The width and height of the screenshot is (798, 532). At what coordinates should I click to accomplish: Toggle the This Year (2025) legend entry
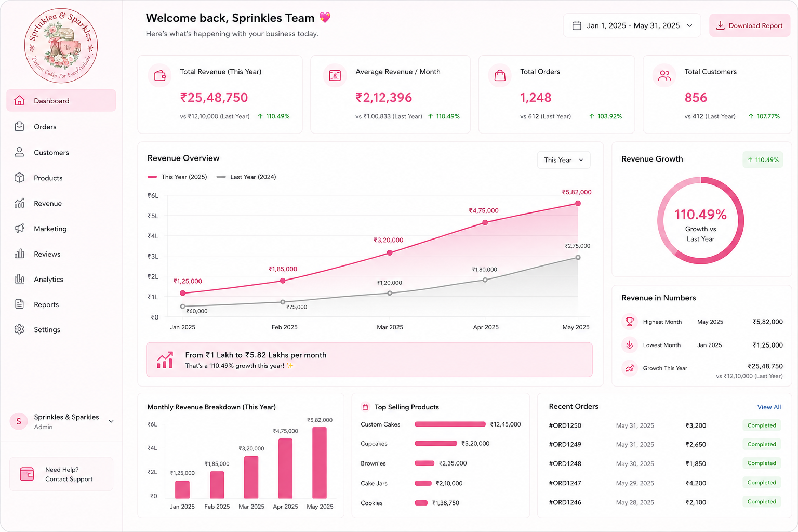click(x=177, y=177)
